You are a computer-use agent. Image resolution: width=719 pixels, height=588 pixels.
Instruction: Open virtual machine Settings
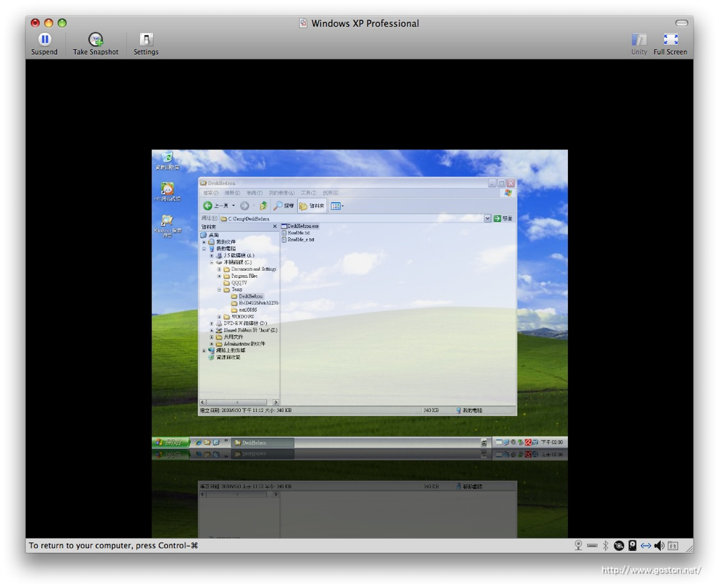pos(146,44)
